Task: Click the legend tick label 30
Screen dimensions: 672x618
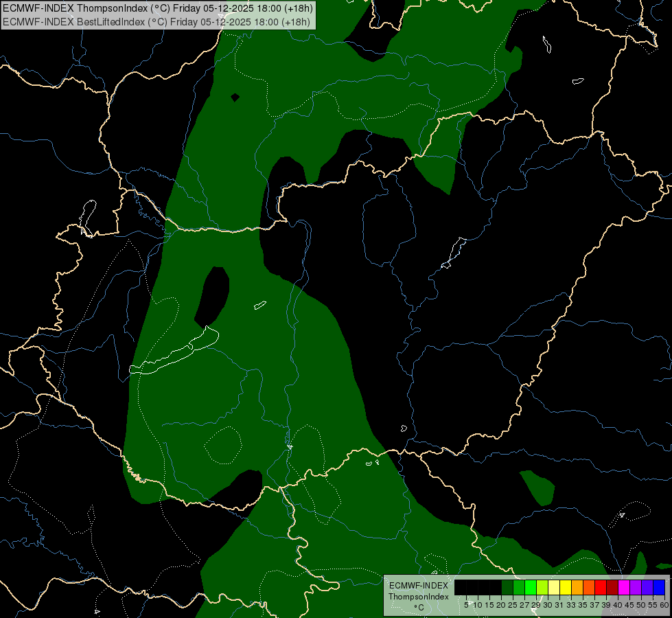Action: coord(548,605)
